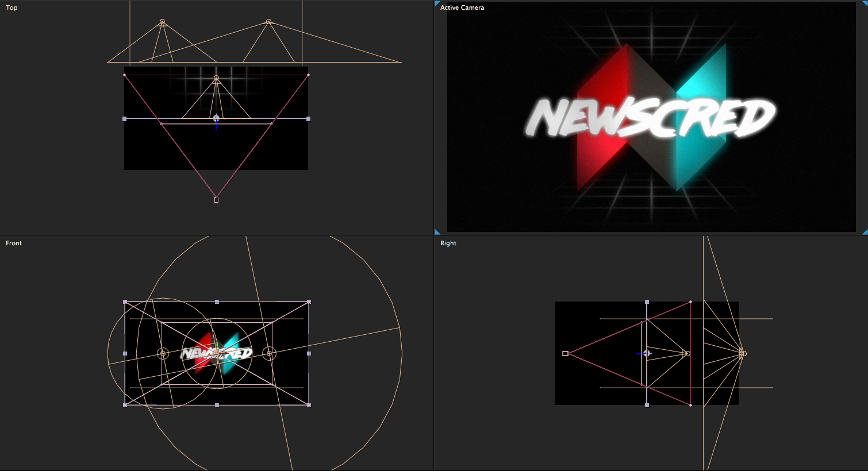Select pink camera square in Right view

565,353
